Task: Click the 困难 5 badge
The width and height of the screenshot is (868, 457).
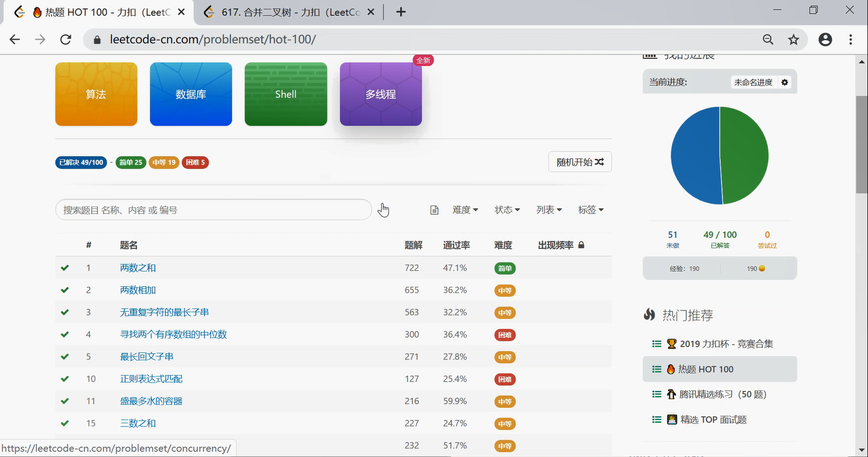Action: [195, 162]
